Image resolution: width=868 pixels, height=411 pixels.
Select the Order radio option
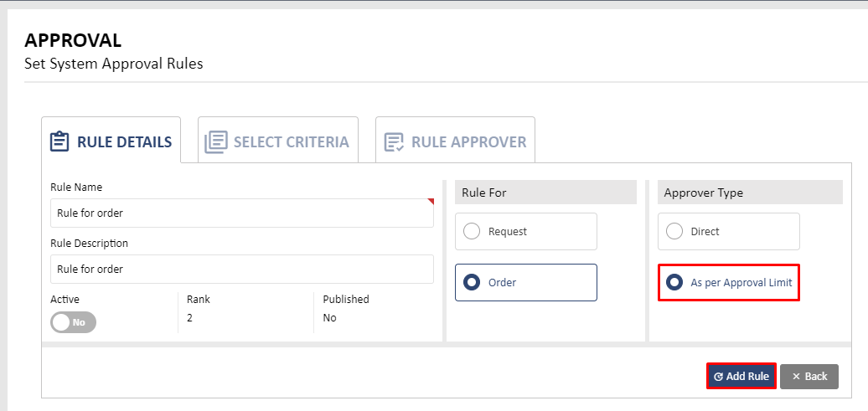(x=526, y=282)
